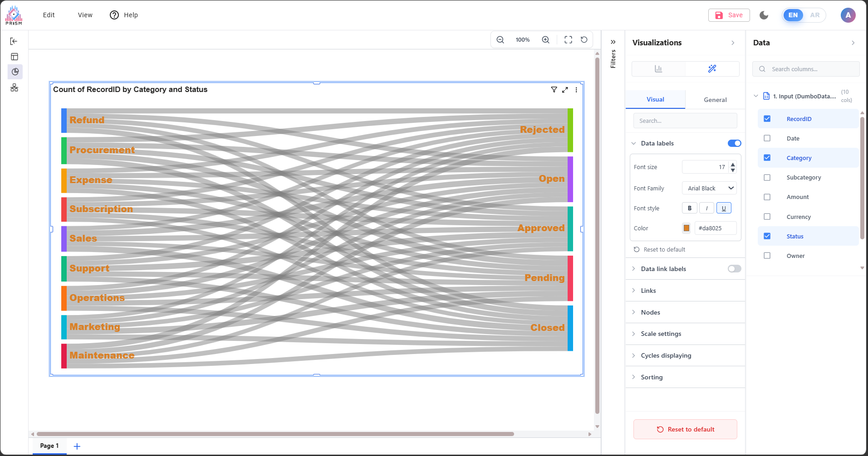The image size is (868, 456).
Task: Toggle dark mode with the moon icon
Action: point(764,15)
